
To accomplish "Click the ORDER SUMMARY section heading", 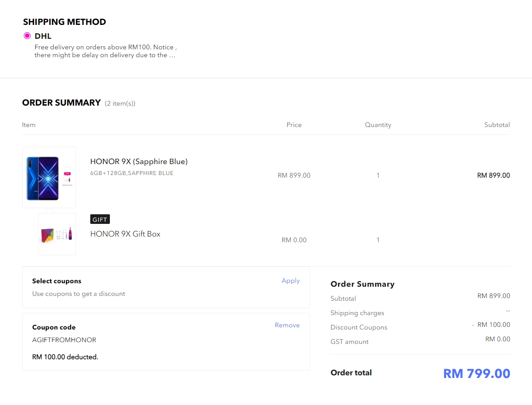I will point(61,103).
